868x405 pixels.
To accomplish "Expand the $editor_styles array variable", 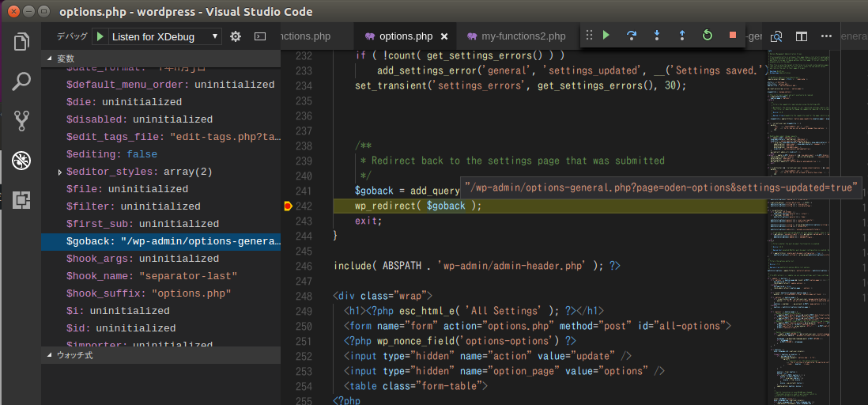I will click(x=60, y=172).
